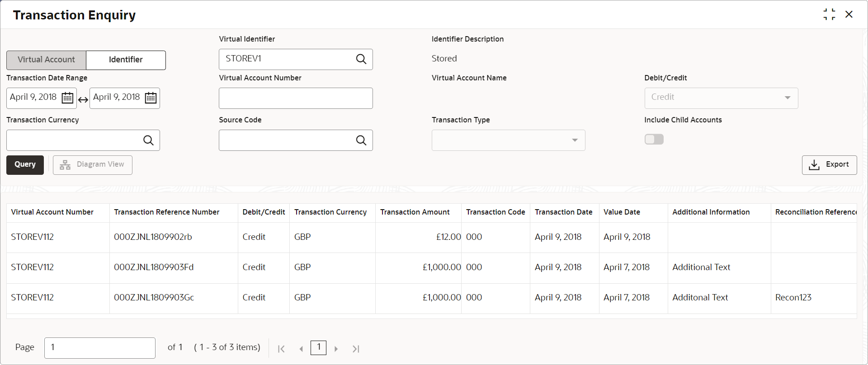Sort by Transaction Amount column header

(415, 212)
